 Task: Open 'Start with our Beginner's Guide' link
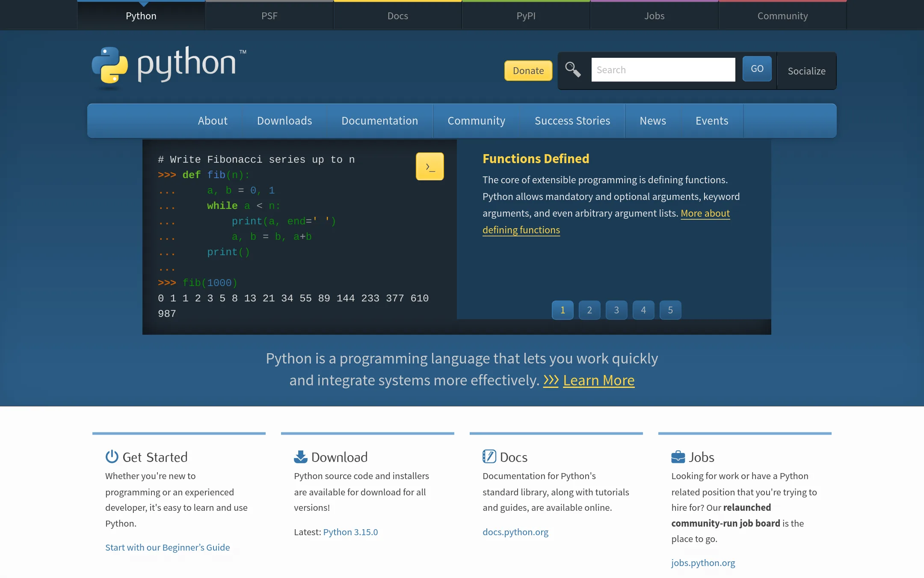[167, 547]
